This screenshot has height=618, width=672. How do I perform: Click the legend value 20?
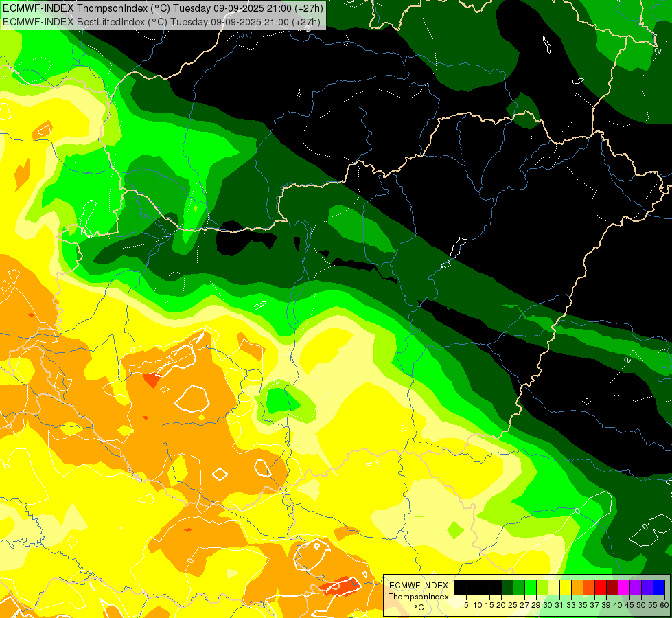(x=502, y=605)
